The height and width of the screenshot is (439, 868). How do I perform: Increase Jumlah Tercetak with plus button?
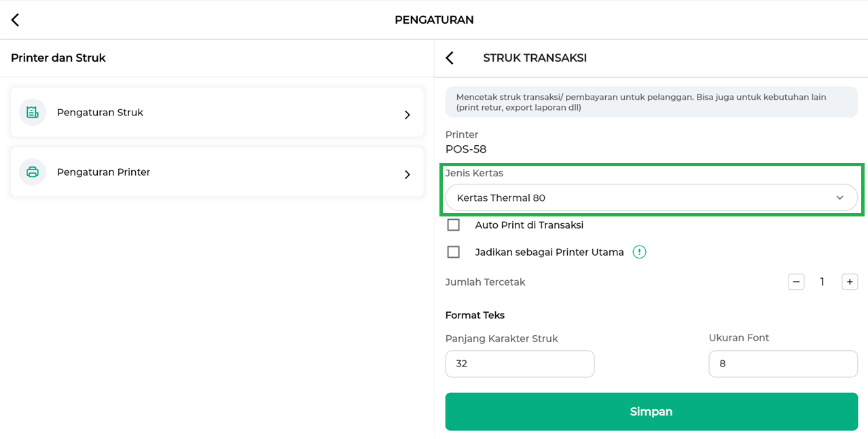pos(850,282)
